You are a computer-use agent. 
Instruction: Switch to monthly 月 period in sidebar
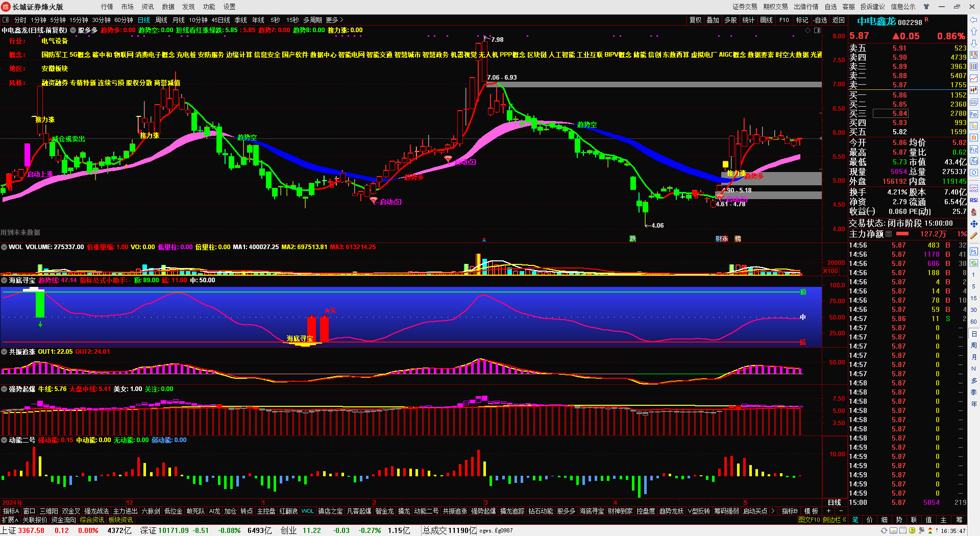pyautogui.click(x=974, y=357)
